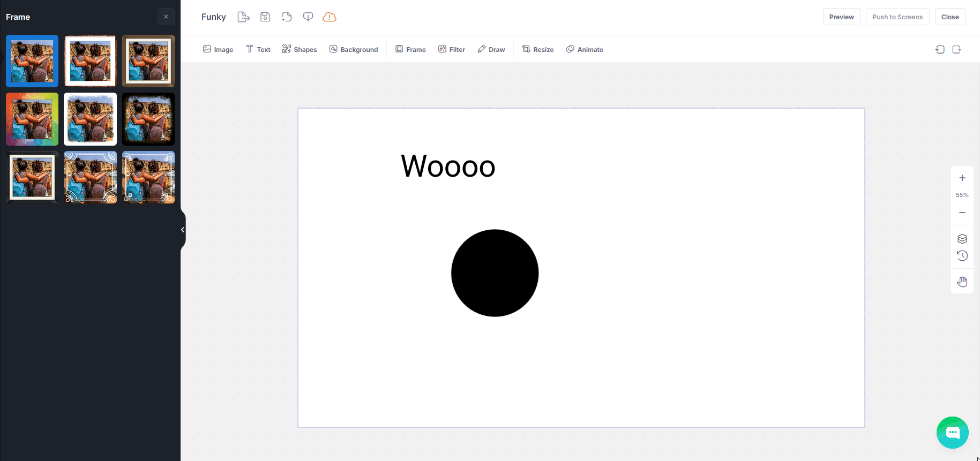This screenshot has height=461, width=980.
Task: Open the Resize tool in toolbar
Action: coord(538,49)
